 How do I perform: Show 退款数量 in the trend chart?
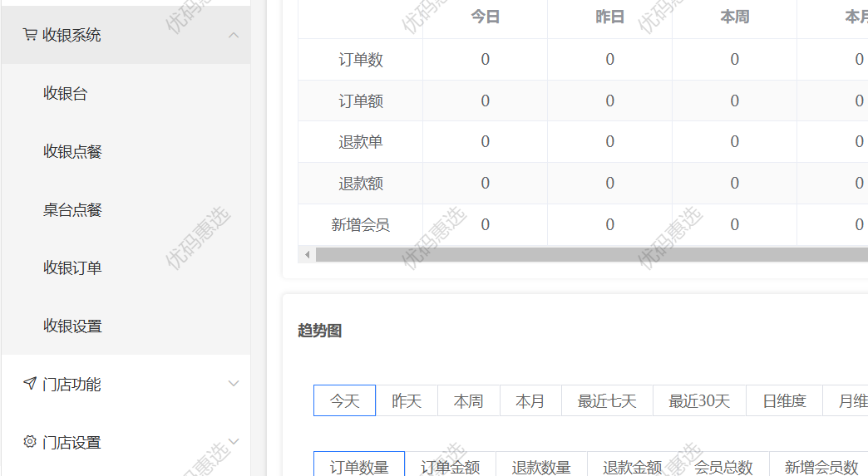541,467
